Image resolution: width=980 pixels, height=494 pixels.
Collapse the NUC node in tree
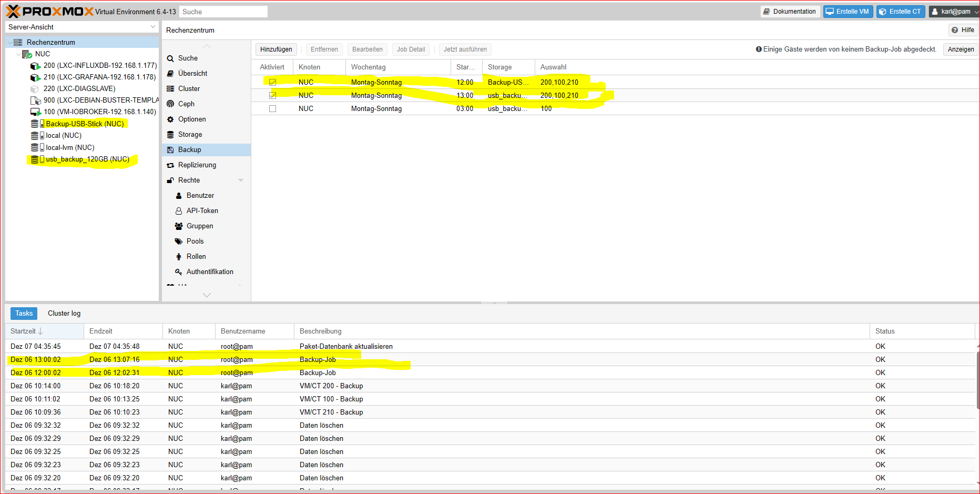pos(19,54)
